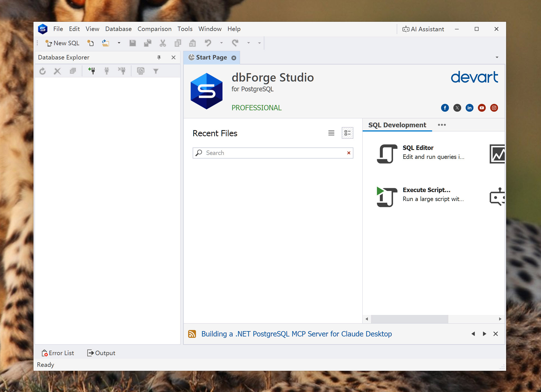Expand the Open File dropdown arrow
541x392 pixels.
tap(119, 43)
